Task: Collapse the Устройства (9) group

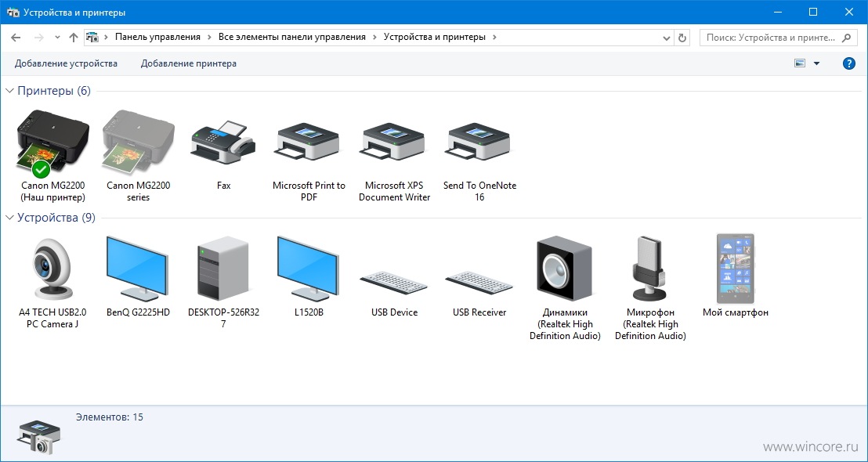Action: point(9,218)
